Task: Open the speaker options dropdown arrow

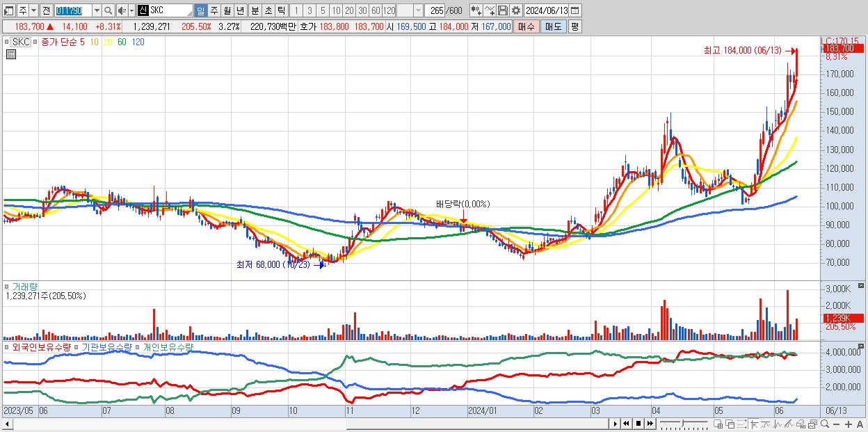Action: tap(131, 10)
